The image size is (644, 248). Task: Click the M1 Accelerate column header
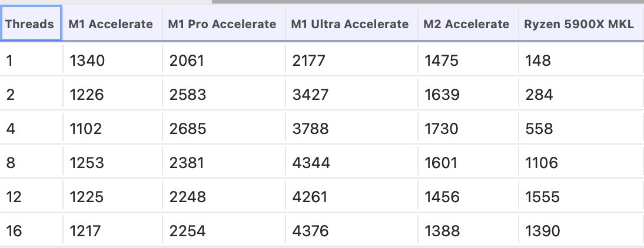click(x=112, y=24)
